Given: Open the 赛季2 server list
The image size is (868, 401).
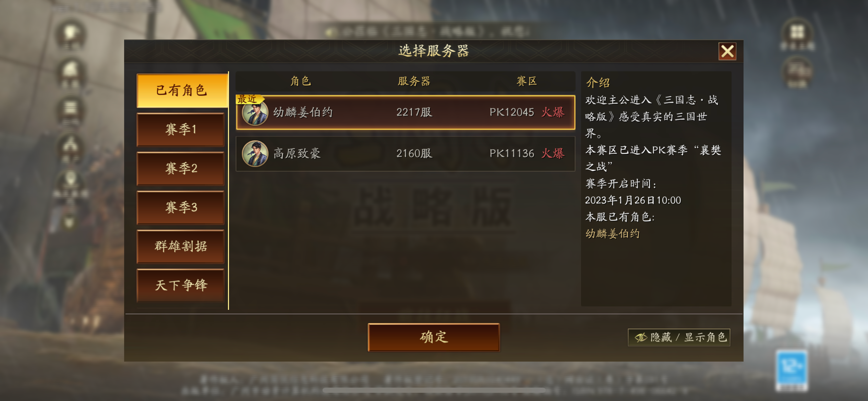Looking at the screenshot, I should 181,168.
